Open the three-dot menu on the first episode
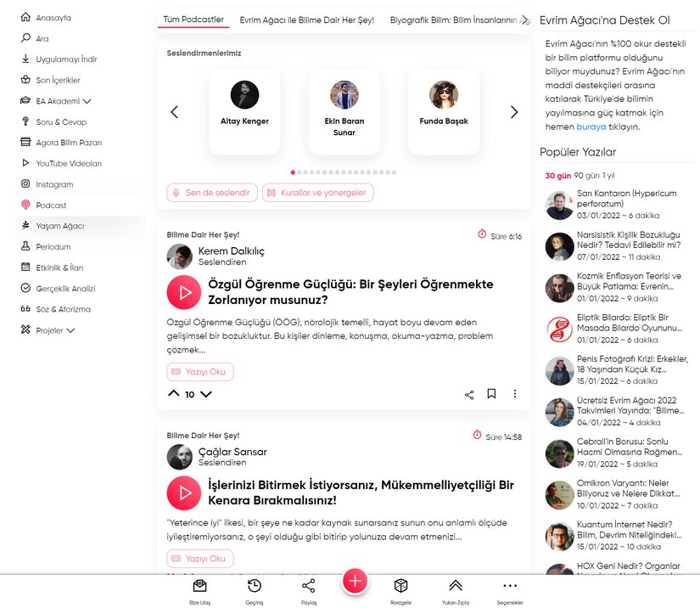 click(515, 393)
